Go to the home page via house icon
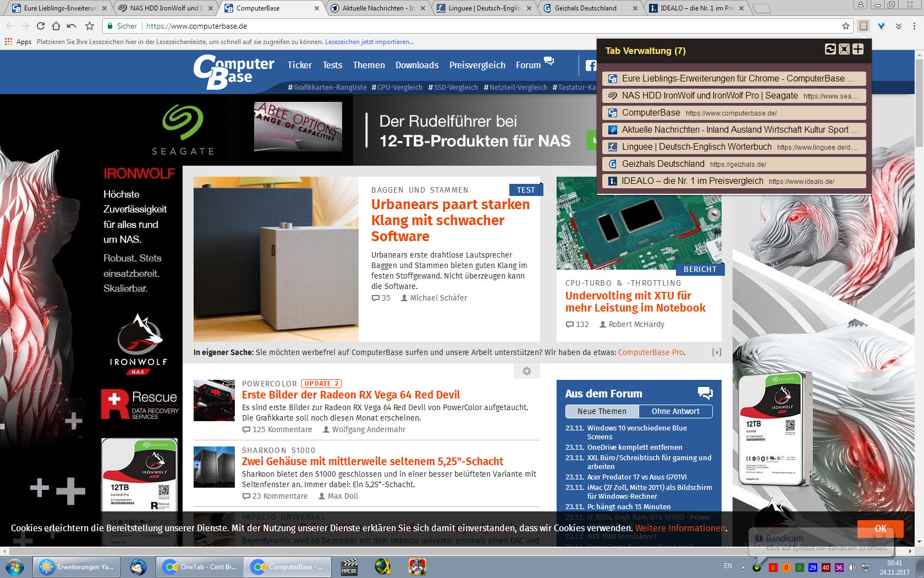The image size is (924, 578). (x=56, y=26)
